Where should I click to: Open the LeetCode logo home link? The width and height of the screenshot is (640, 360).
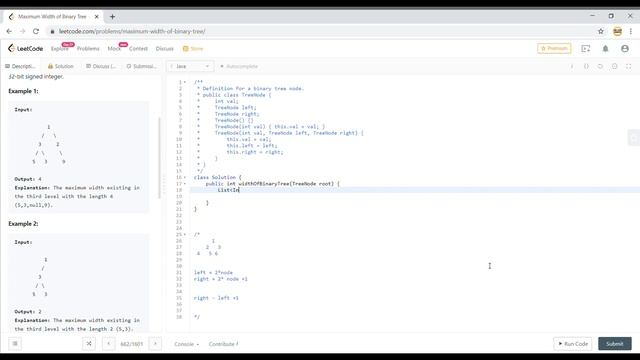[25, 49]
